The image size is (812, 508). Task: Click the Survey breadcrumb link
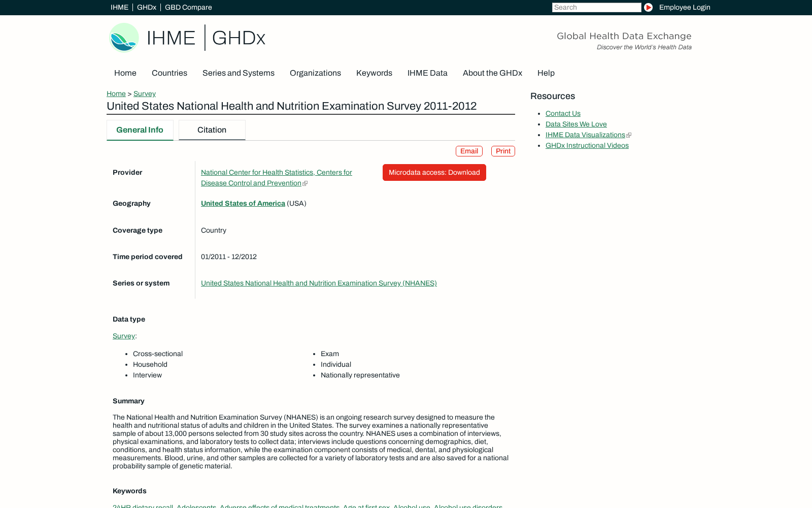(145, 93)
